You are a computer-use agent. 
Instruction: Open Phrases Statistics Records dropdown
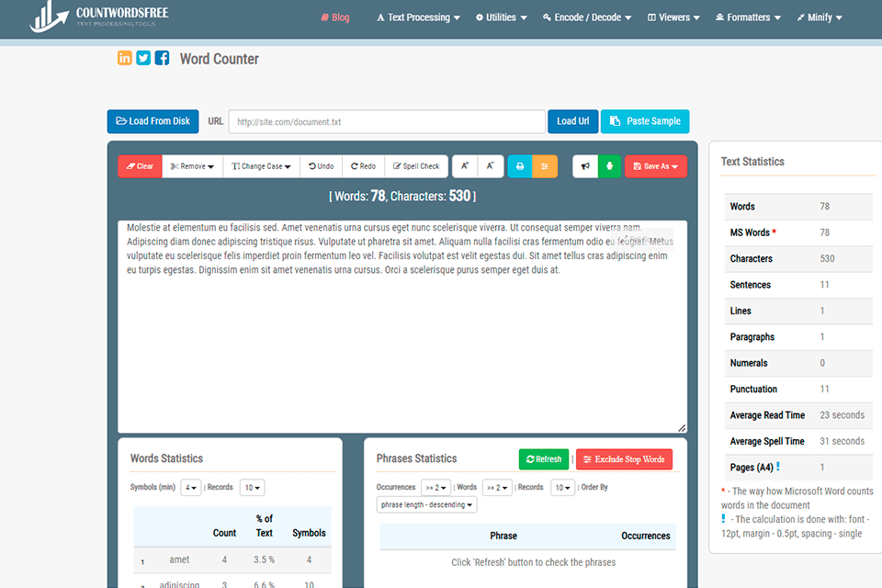(562, 488)
